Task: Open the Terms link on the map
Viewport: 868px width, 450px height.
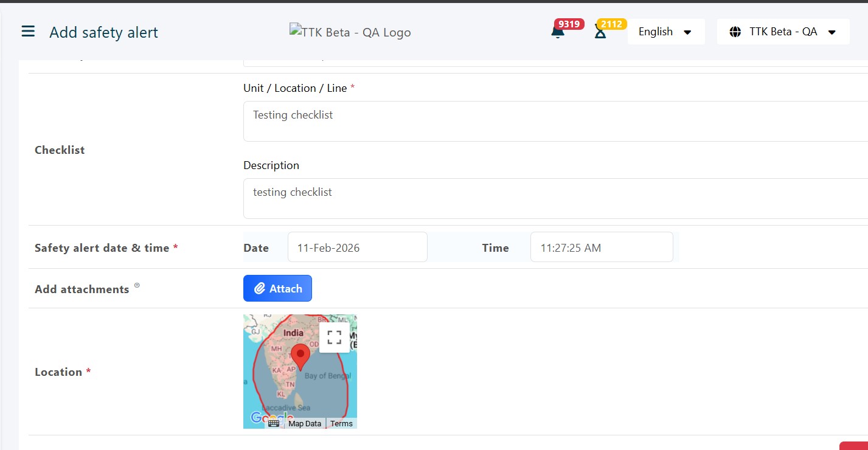Action: (x=341, y=423)
